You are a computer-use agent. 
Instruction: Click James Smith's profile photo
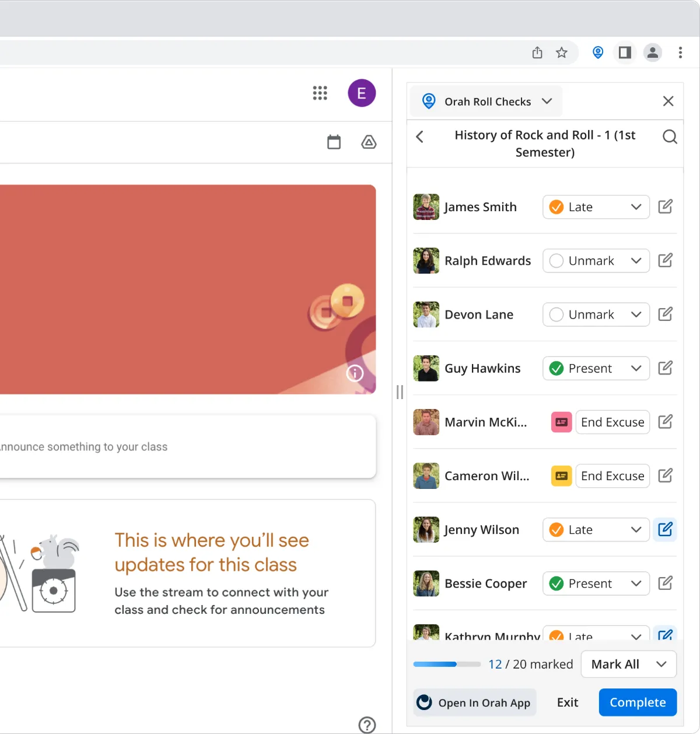[426, 207]
